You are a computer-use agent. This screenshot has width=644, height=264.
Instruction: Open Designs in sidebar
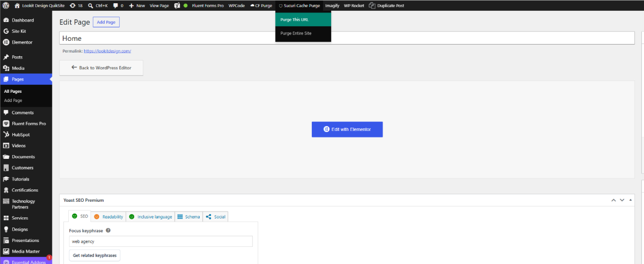coord(26,229)
